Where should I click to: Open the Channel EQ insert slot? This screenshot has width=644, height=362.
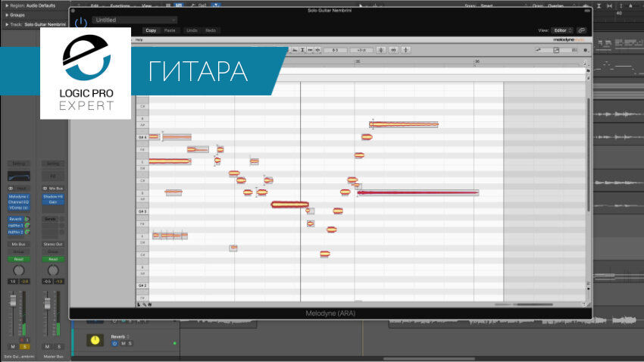click(19, 202)
